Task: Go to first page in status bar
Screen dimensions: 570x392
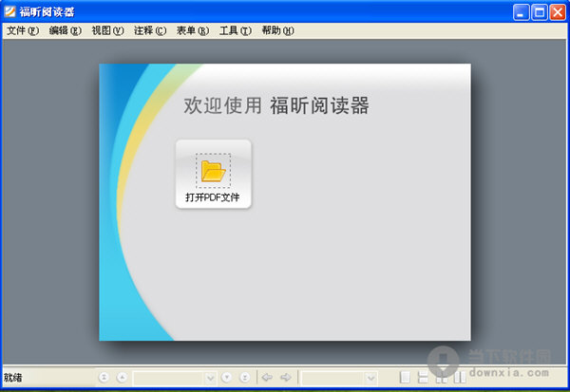Action: click(104, 378)
